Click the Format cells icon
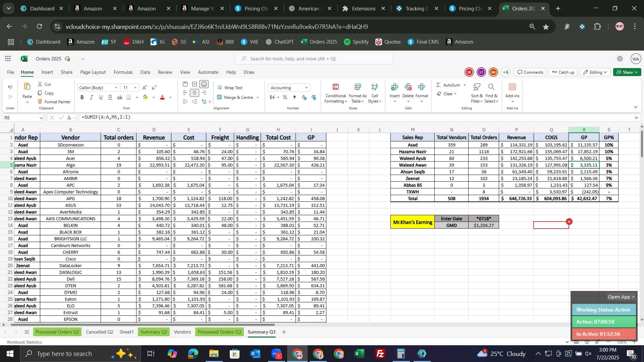This screenshot has height=362, width=644. point(422,87)
